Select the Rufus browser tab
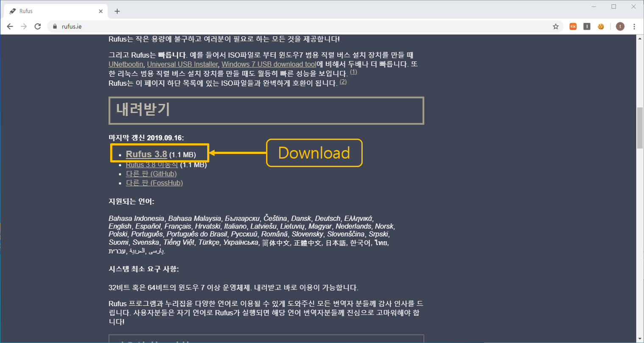Viewport: 644px width, 343px height. coord(55,11)
